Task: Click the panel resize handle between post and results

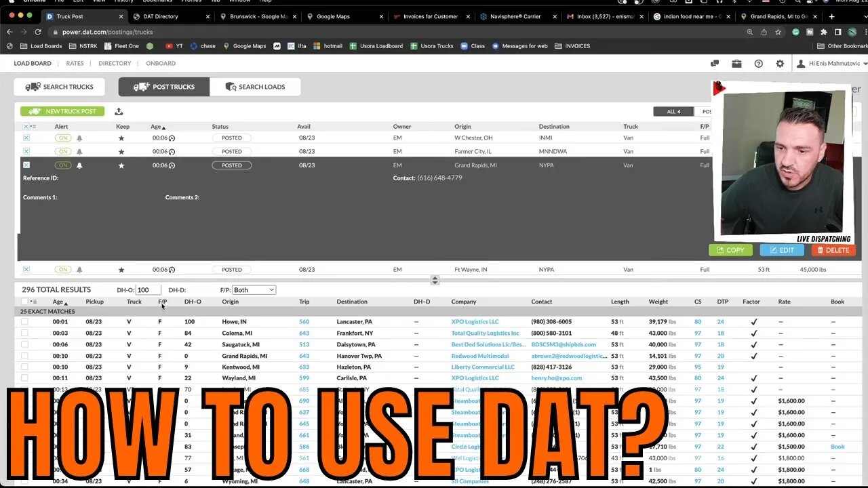Action: 435,280
